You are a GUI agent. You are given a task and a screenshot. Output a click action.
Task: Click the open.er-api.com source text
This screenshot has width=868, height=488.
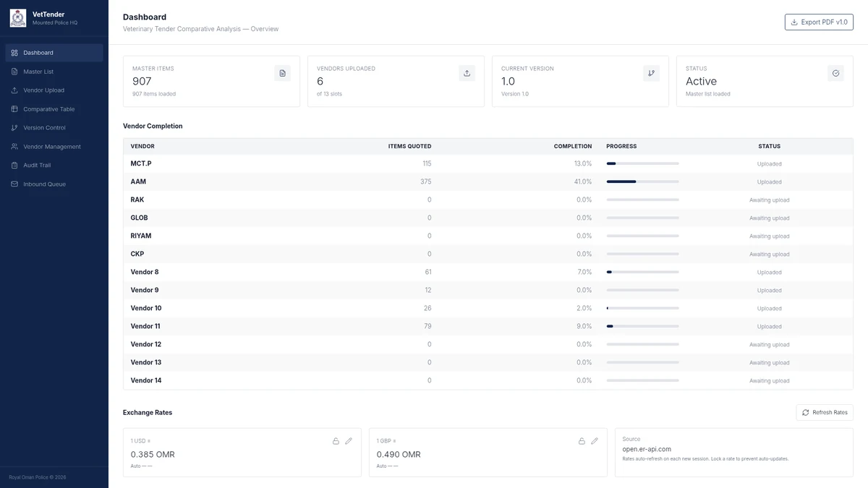tap(647, 449)
